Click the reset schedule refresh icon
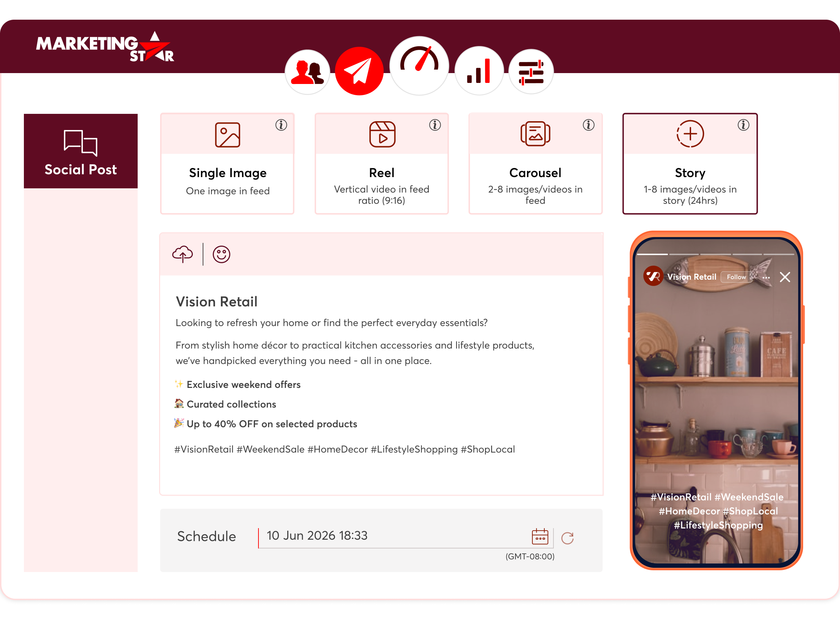 (567, 538)
